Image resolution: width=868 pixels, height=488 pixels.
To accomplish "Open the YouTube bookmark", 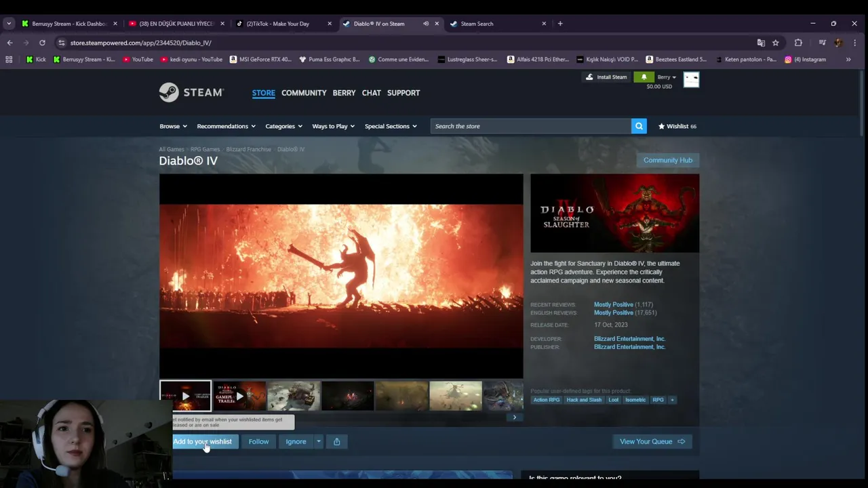I will (x=138, y=60).
